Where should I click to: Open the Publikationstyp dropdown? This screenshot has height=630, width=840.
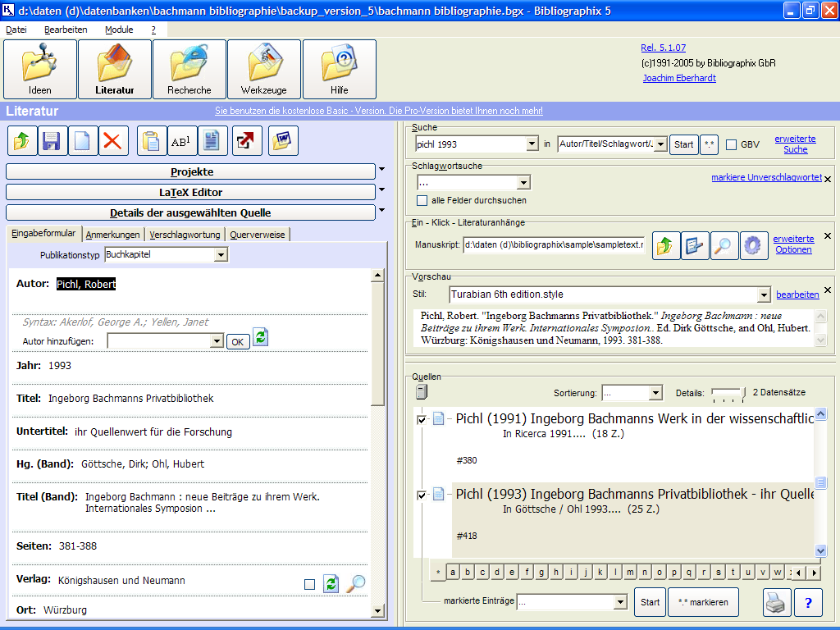coord(220,255)
